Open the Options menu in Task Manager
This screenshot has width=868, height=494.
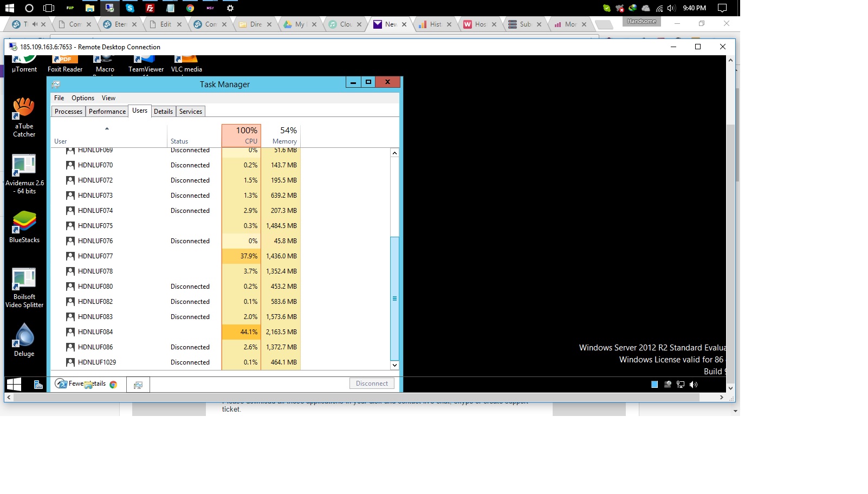pos(83,98)
